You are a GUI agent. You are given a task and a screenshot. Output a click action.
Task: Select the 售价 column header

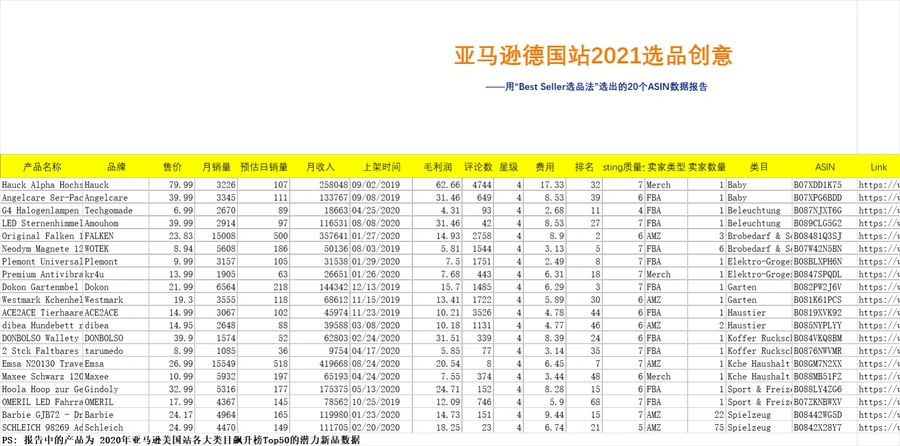click(173, 167)
